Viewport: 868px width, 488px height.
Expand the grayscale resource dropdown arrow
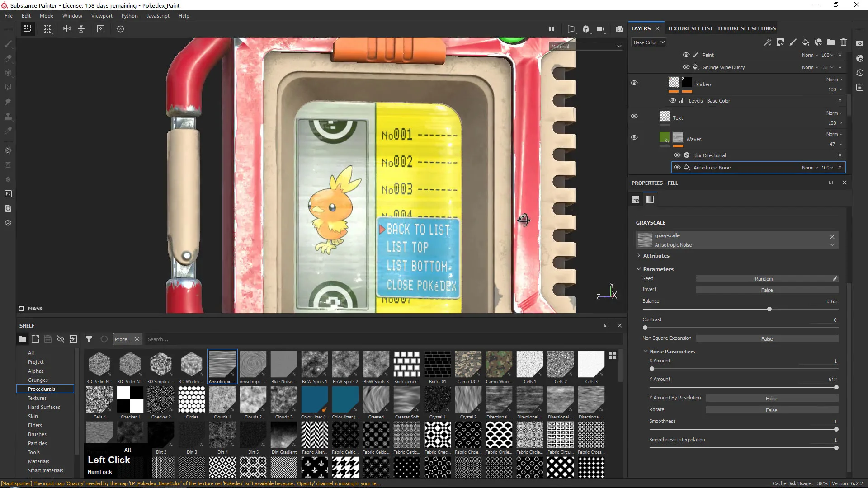(x=832, y=245)
